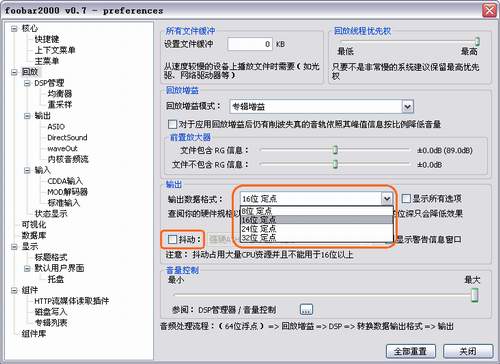
Task: Choose 8位 定点 from the list
Action: 317,211
